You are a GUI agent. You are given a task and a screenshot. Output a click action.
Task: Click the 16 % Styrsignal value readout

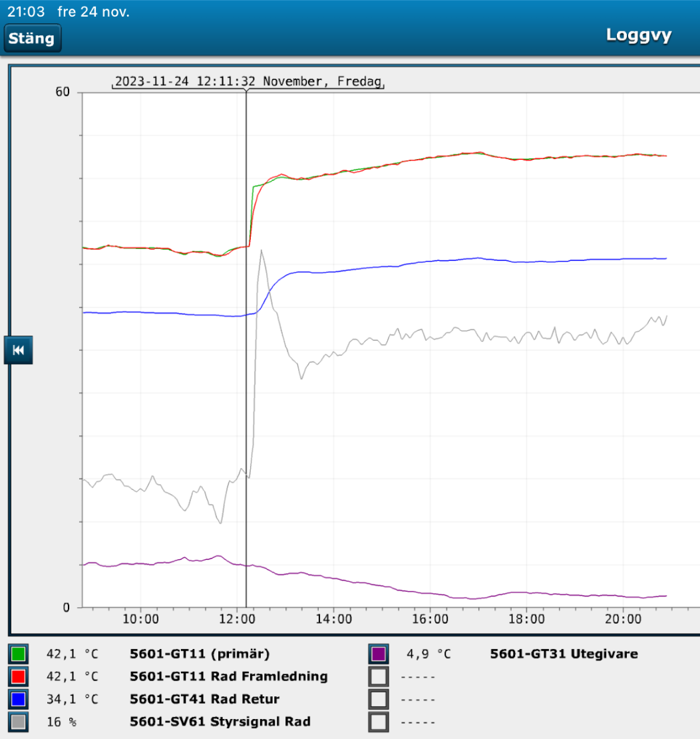tap(61, 722)
